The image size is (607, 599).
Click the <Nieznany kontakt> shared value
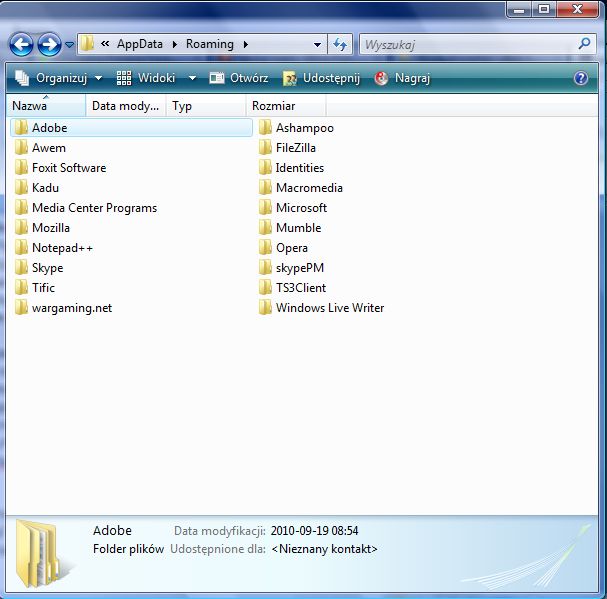(x=324, y=549)
